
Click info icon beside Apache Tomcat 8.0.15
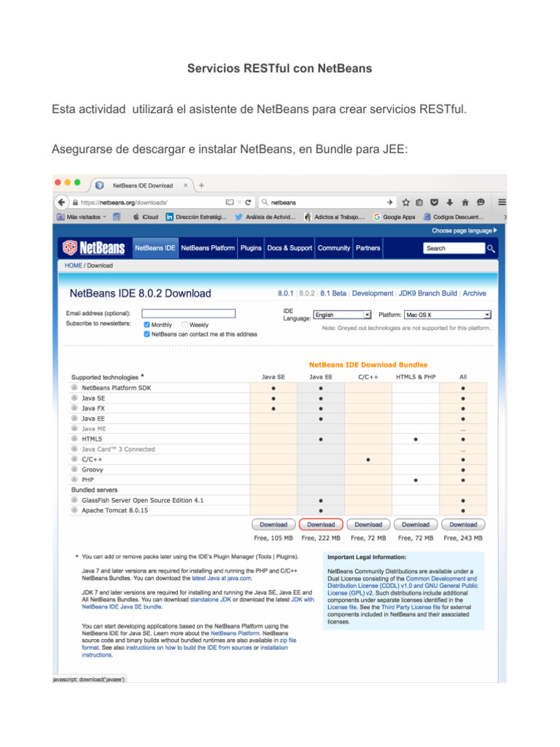click(74, 510)
